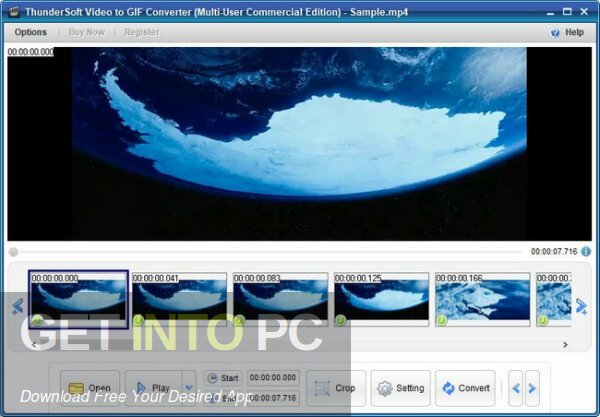600x417 pixels.
Task: Select the frame thumbnail at 00:00:00.041
Action: pos(179,299)
